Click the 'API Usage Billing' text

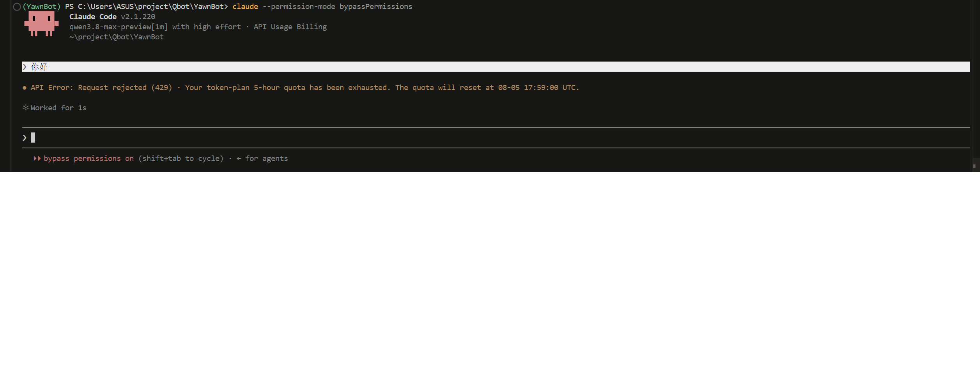pyautogui.click(x=290, y=27)
